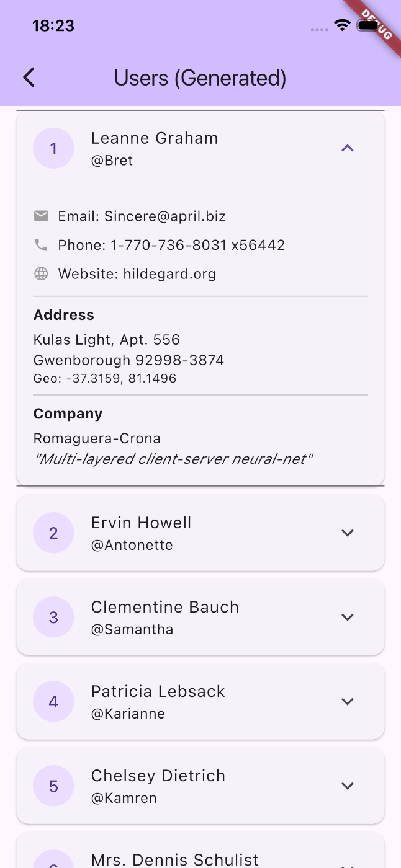
Task: Tap avatar circle numbered 3
Action: pos(53,617)
